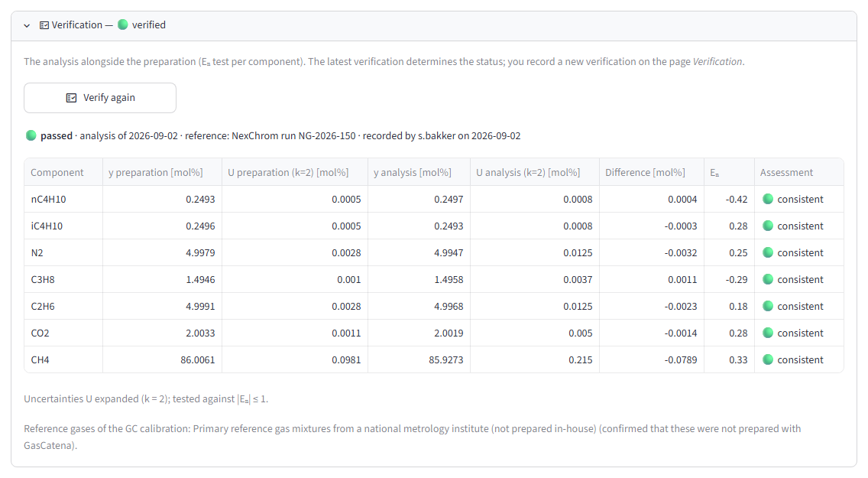Click the green passed status dot
This screenshot has width=868, height=478.
(31, 135)
